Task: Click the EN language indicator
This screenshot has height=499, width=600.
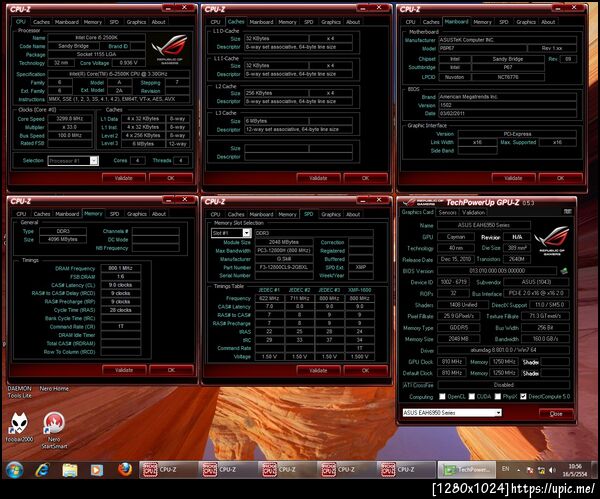Action: pyautogui.click(x=505, y=469)
